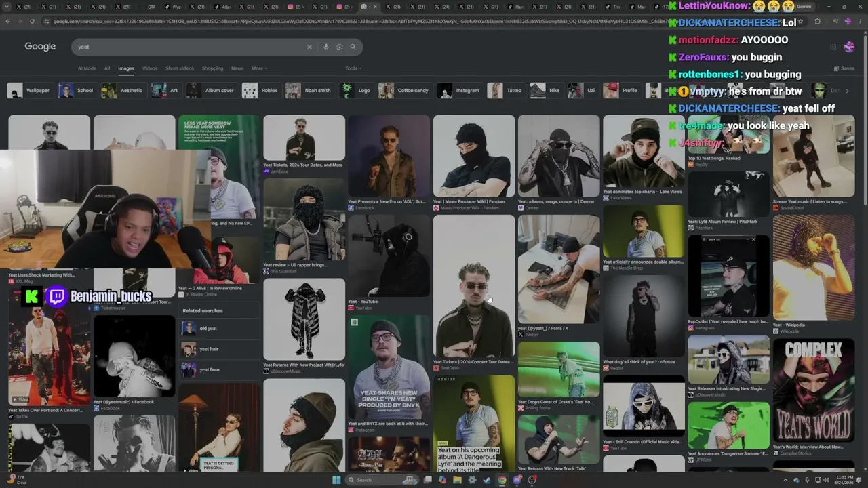Image resolution: width=868 pixels, height=488 pixels.
Task: Switch to the AI Mode tab
Action: (87, 68)
